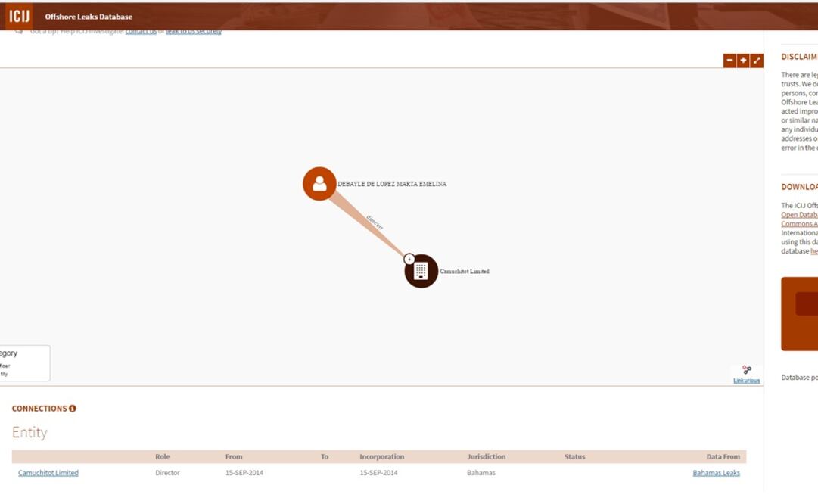Select the Debayle de Lopez officer node
The width and height of the screenshot is (818, 504).
(319, 184)
